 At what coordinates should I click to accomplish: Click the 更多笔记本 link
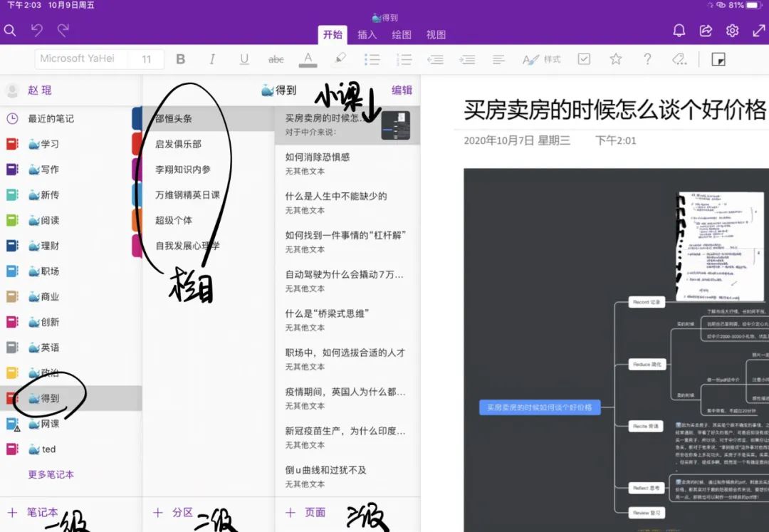[x=51, y=474]
